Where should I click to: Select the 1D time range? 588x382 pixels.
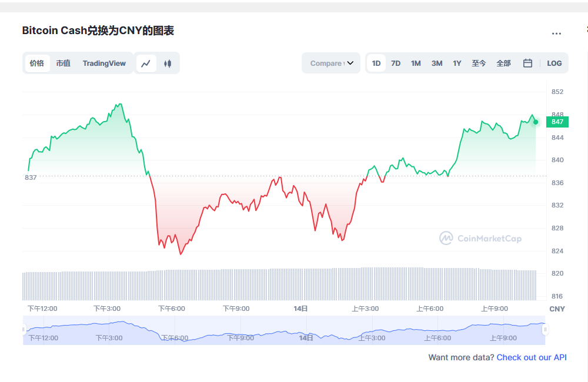pyautogui.click(x=376, y=63)
